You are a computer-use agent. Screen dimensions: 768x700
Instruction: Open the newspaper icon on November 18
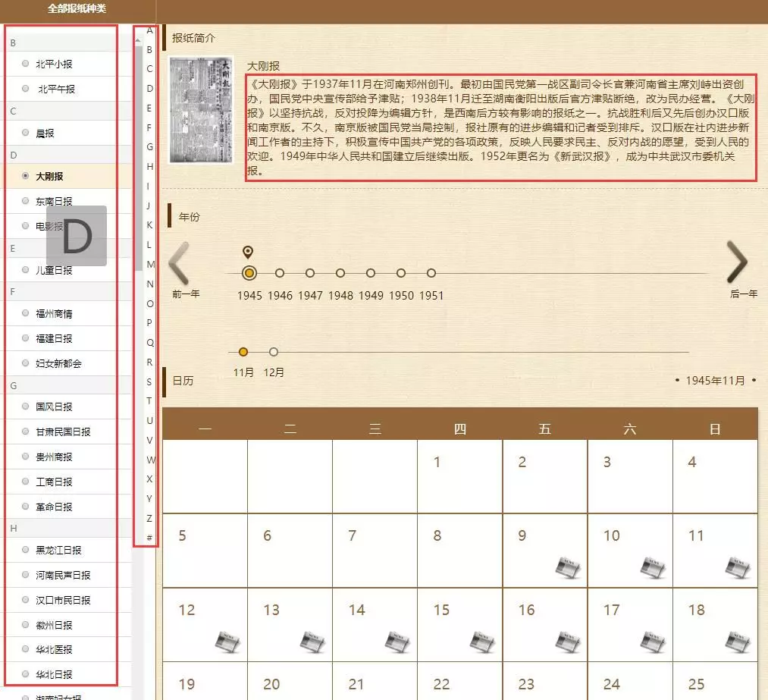pos(737,642)
